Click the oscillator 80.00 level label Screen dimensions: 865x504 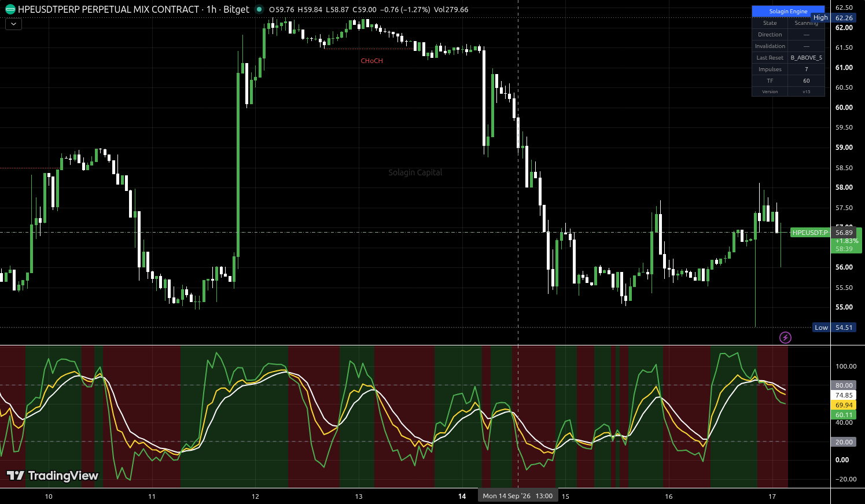[844, 385]
